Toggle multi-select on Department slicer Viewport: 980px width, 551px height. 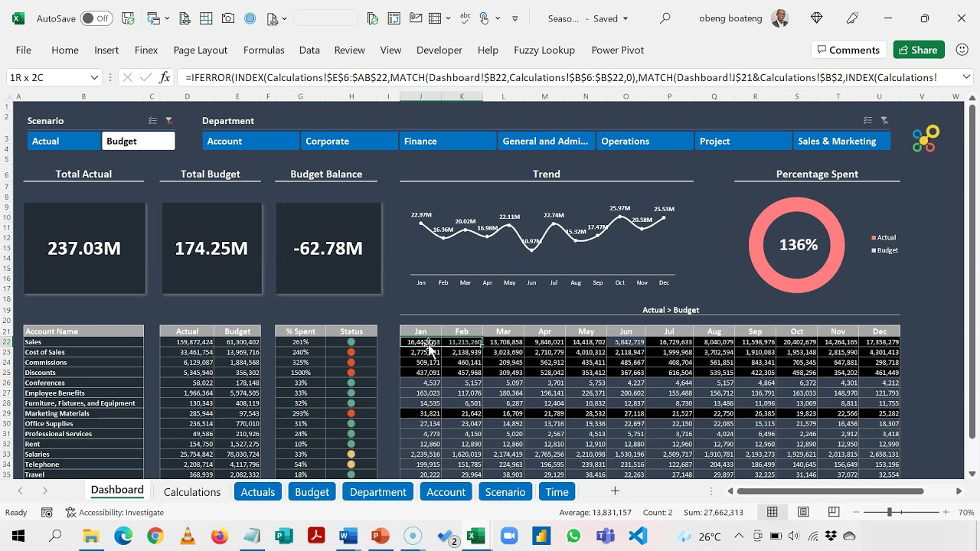coord(867,121)
